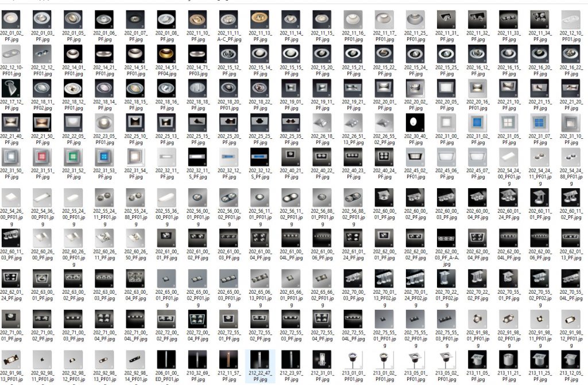Open file 202_11_11_A-C_PF.jpg
588x385 pixels.
[x=229, y=20]
